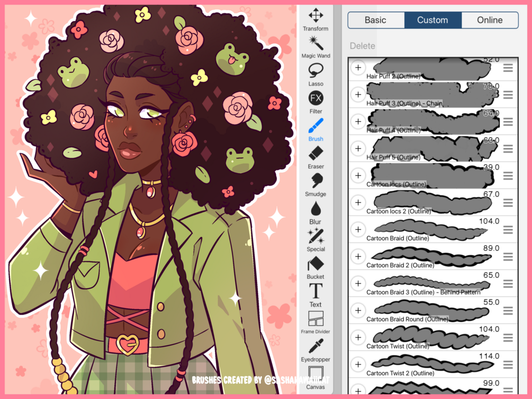
Task: Grab reorder handle for Cartoon Braid (Outline)
Action: click(x=508, y=230)
